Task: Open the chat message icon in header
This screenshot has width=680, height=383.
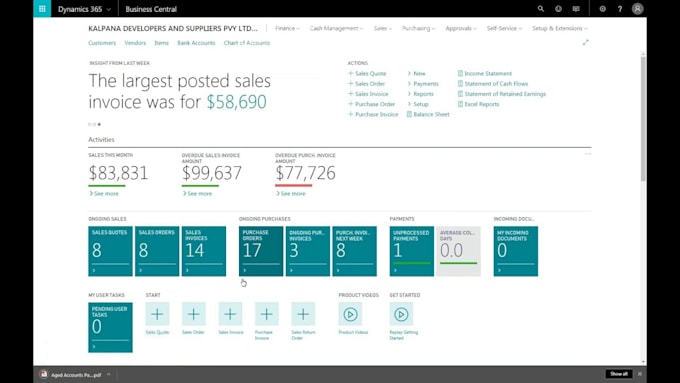Action: pos(576,9)
